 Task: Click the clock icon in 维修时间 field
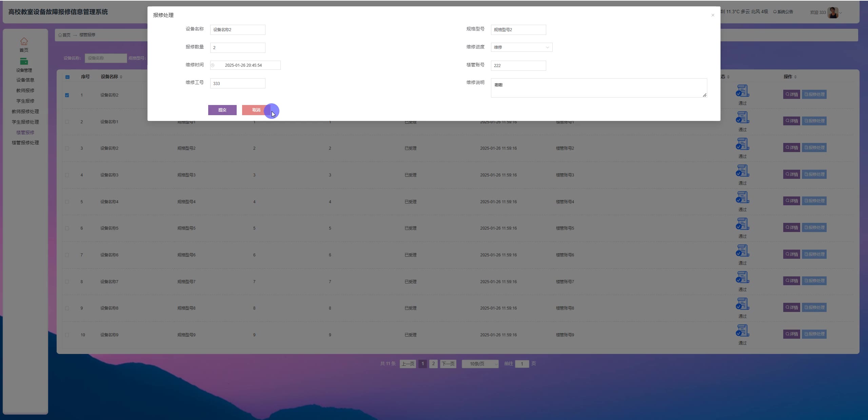coord(213,65)
